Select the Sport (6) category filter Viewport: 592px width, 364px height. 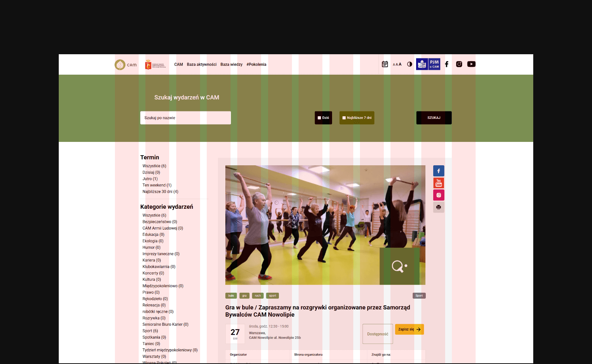pyautogui.click(x=150, y=331)
